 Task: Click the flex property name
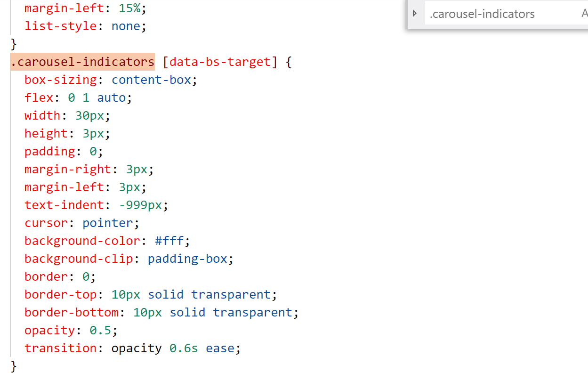click(39, 97)
